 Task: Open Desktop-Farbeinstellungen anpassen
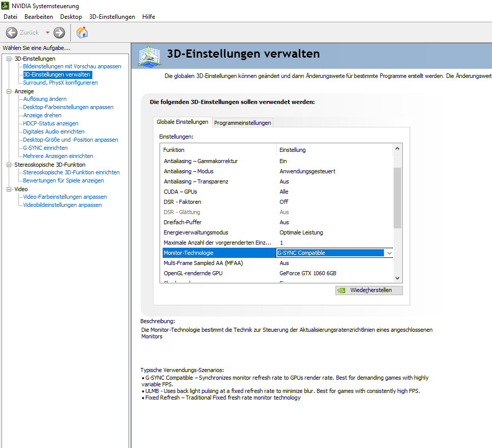coord(68,107)
